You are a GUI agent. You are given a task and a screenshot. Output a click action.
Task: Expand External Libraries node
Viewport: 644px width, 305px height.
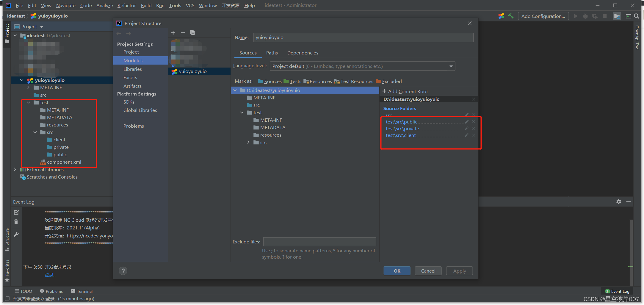(15, 169)
